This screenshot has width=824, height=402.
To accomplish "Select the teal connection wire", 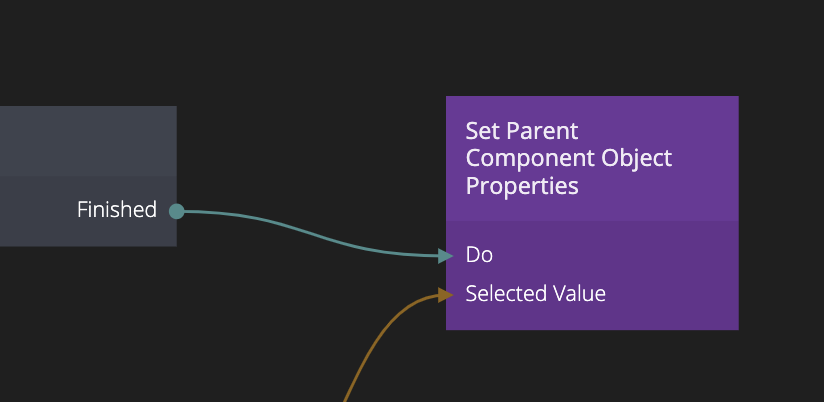I will [x=310, y=231].
